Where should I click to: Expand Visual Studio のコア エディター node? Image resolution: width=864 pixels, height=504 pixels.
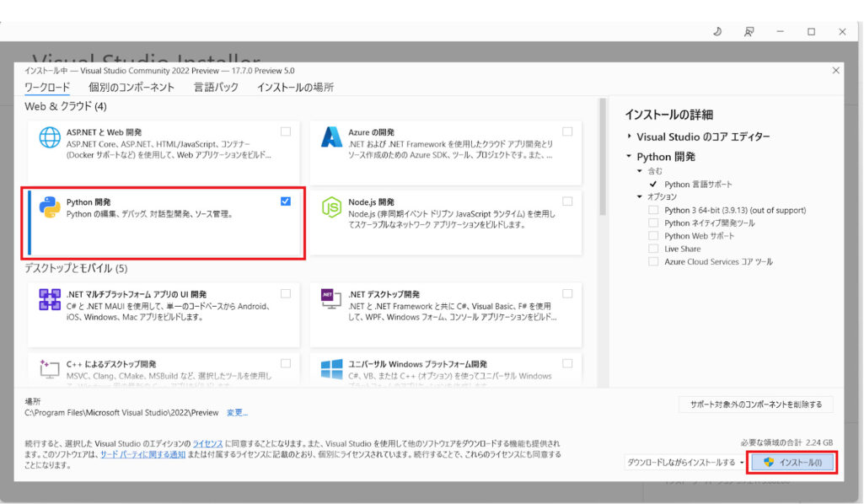pyautogui.click(x=630, y=136)
